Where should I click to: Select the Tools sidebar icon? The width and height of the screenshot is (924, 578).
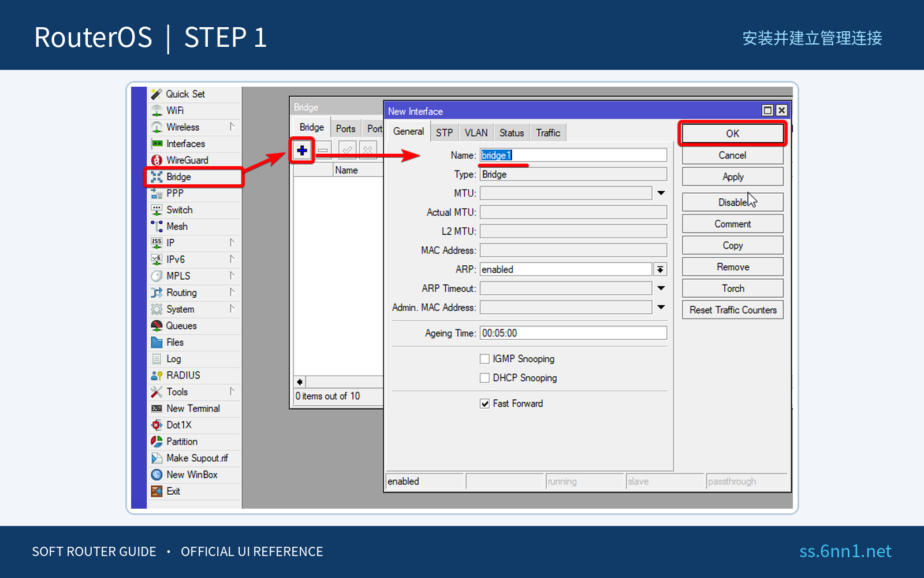[x=157, y=392]
